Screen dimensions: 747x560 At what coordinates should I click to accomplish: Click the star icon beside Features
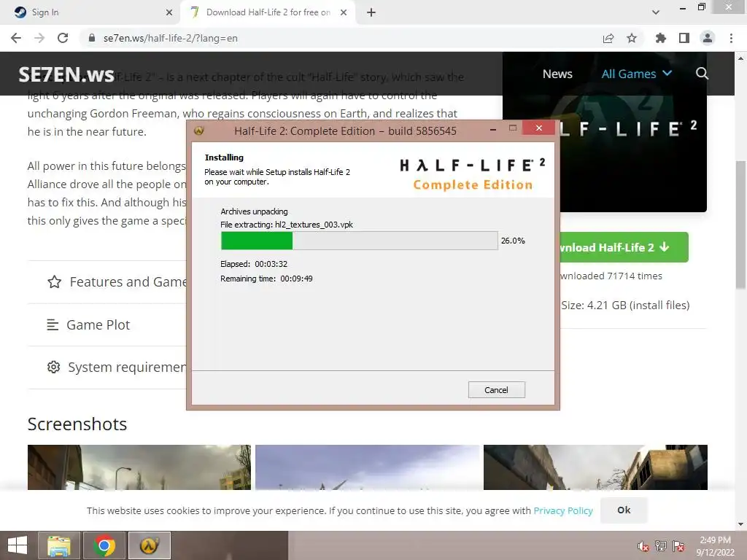(54, 282)
